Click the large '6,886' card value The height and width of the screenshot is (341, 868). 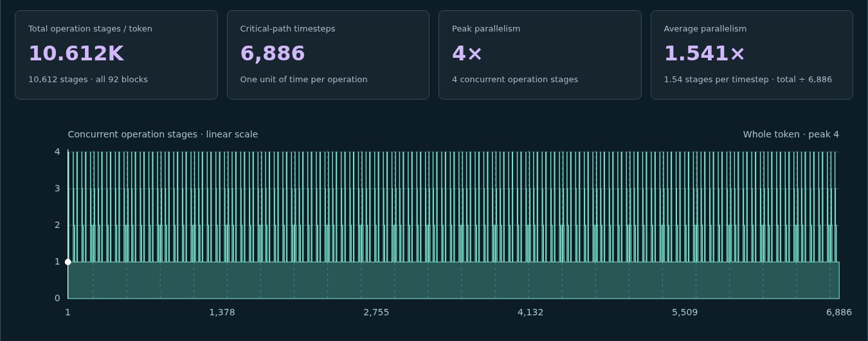tap(273, 53)
